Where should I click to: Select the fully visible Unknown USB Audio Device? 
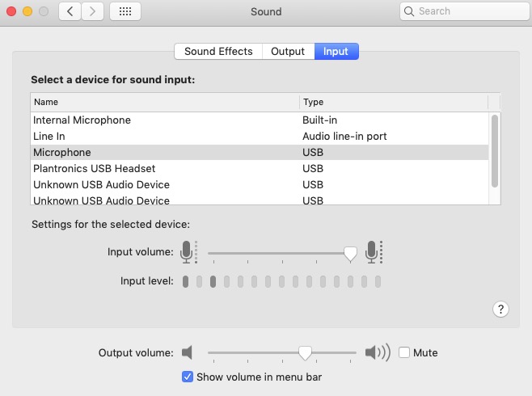(260, 185)
